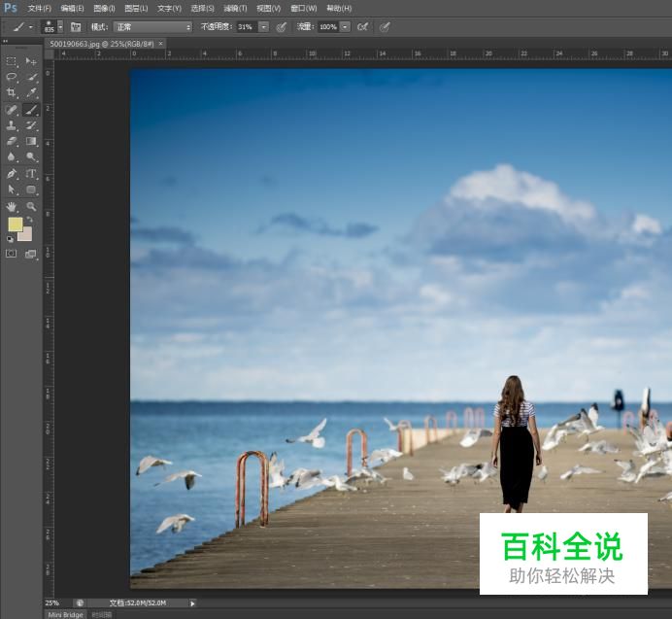Open the beige background color swatch
The height and width of the screenshot is (619, 672).
click(25, 234)
